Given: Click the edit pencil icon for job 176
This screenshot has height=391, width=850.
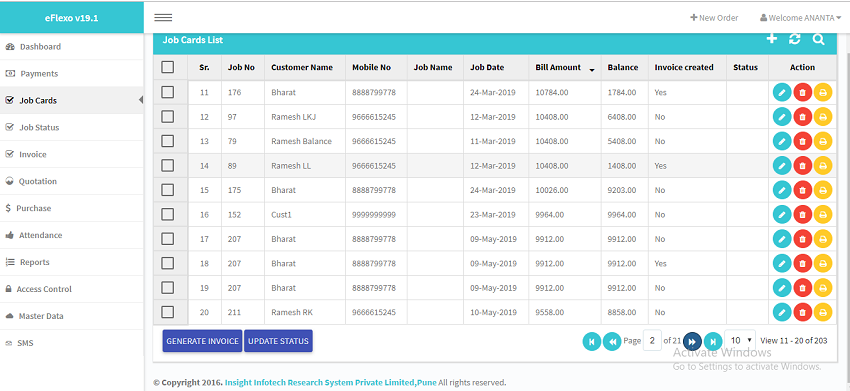Looking at the screenshot, I should (781, 93).
